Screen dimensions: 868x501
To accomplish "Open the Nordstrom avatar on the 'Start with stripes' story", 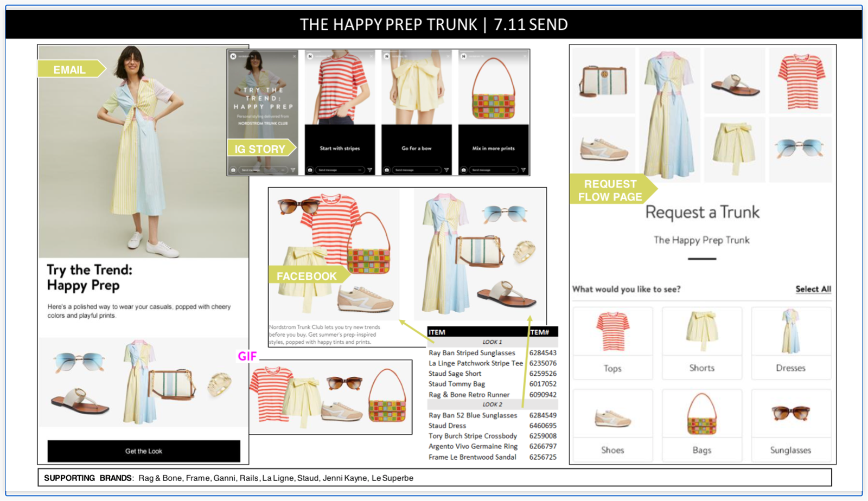I will (x=310, y=56).
